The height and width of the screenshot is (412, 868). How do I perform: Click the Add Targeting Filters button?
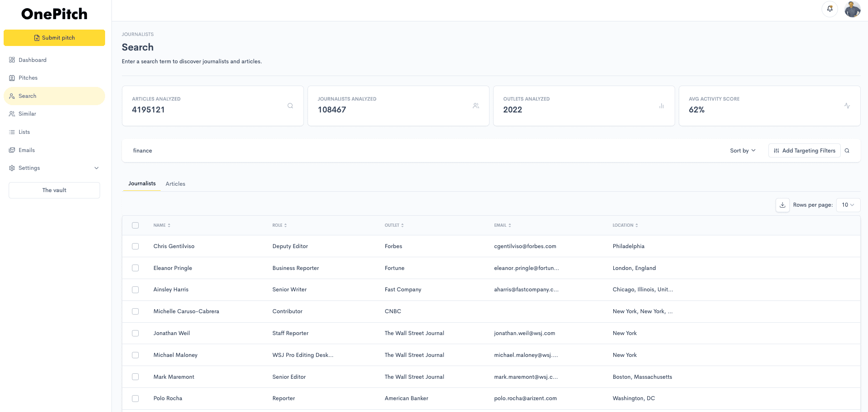[x=804, y=151]
